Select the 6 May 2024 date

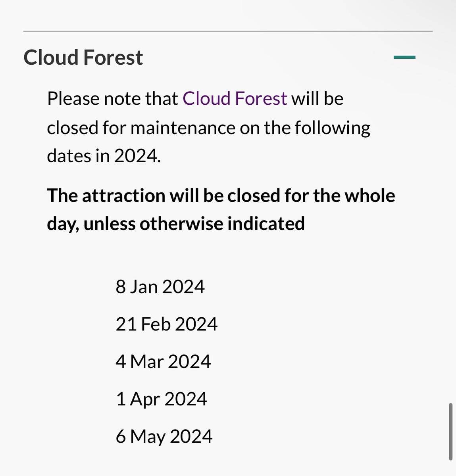[164, 436]
